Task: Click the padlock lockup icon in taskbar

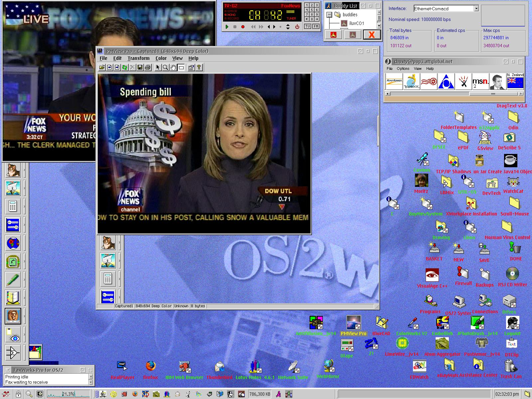Action: [x=19, y=394]
